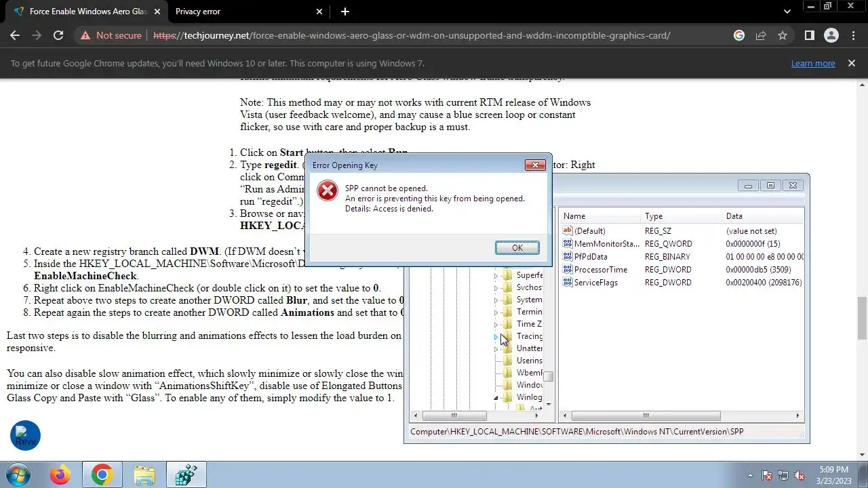The width and height of the screenshot is (868, 488).
Task: Expand the Terminal registry key
Action: click(496, 312)
